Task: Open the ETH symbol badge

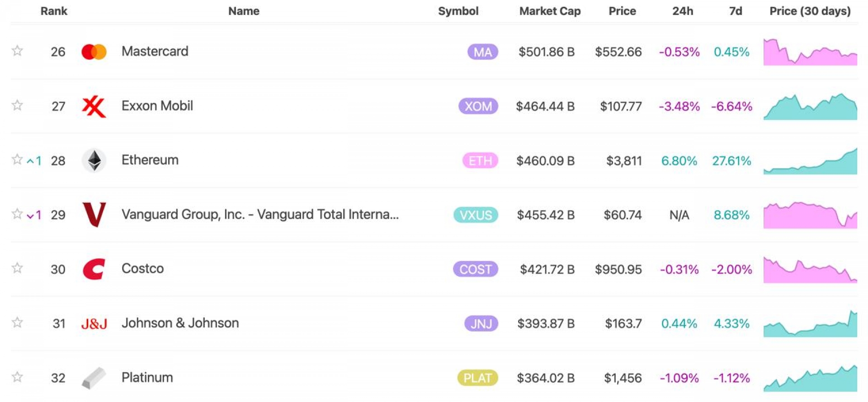Action: pyautogui.click(x=480, y=161)
